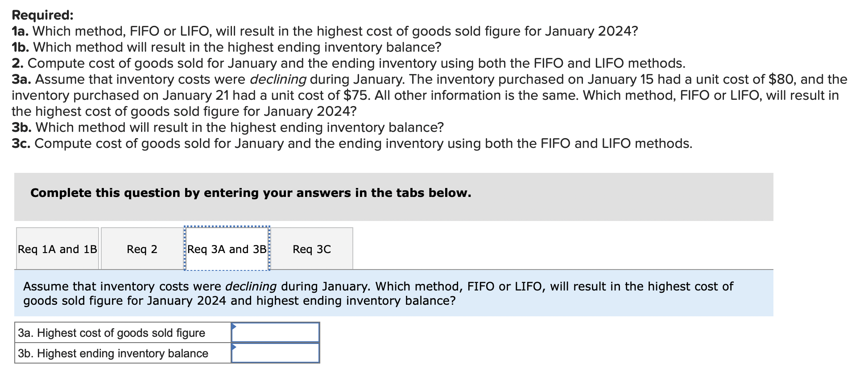
Task: Open the answer dropdown for highest cost of goods sold
Action: pyautogui.click(x=277, y=332)
